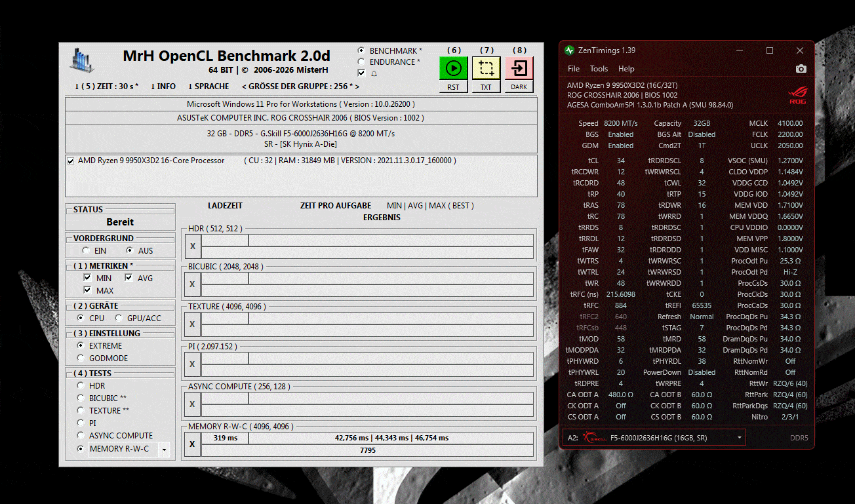Open the INFO dropdown
855x504 pixels.
tap(163, 87)
